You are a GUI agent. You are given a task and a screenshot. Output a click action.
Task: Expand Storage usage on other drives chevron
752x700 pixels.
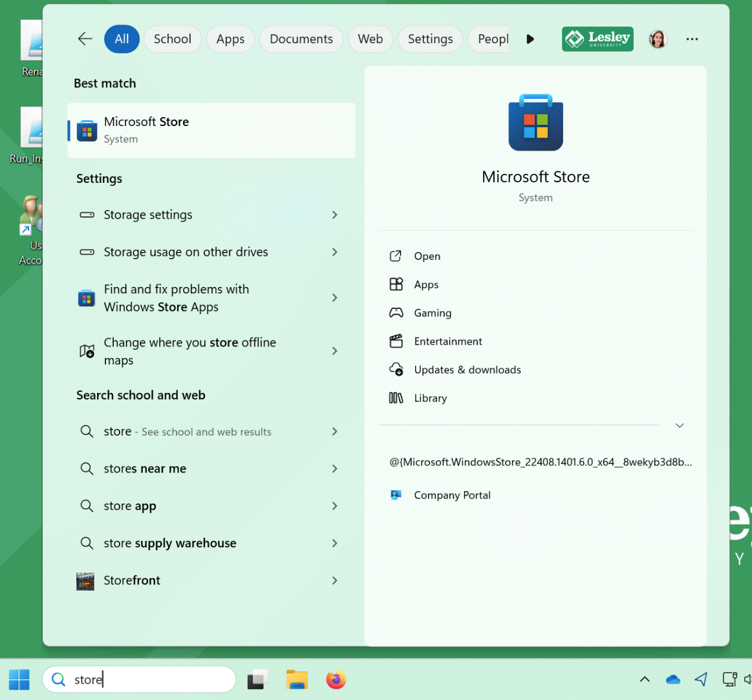(x=335, y=251)
